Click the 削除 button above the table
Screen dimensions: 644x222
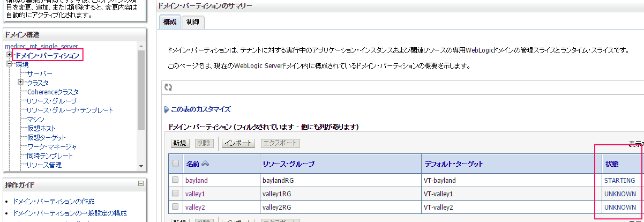204,143
